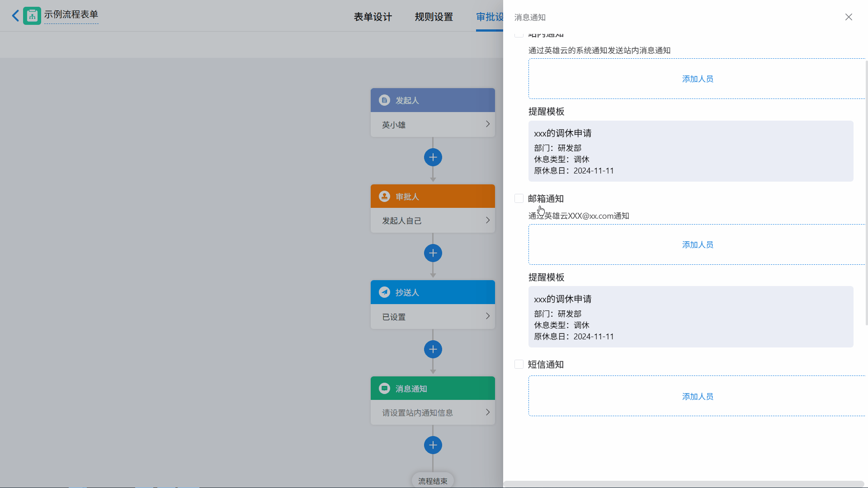The height and width of the screenshot is (488, 868).
Task: Expand 英小雄 initiator settings chevron
Action: pyautogui.click(x=487, y=124)
